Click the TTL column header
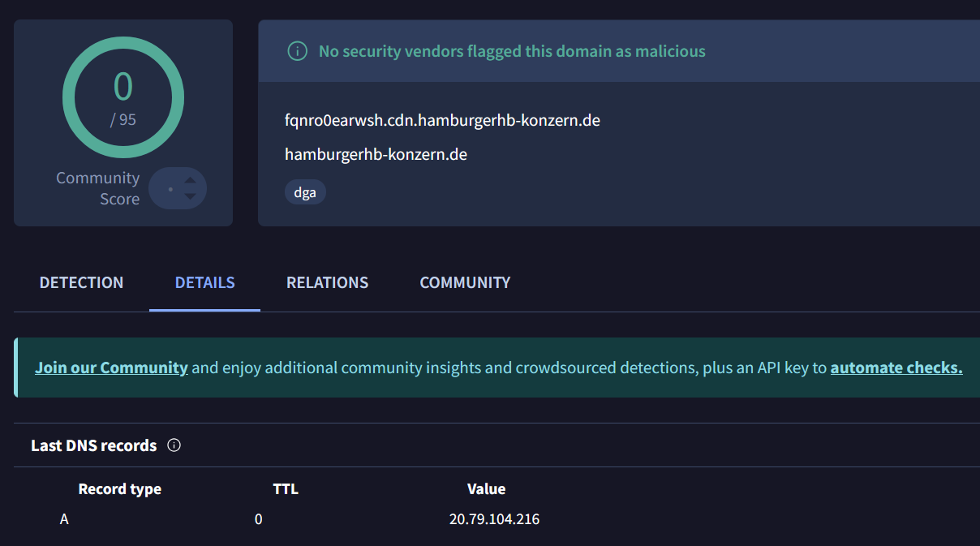 point(286,489)
